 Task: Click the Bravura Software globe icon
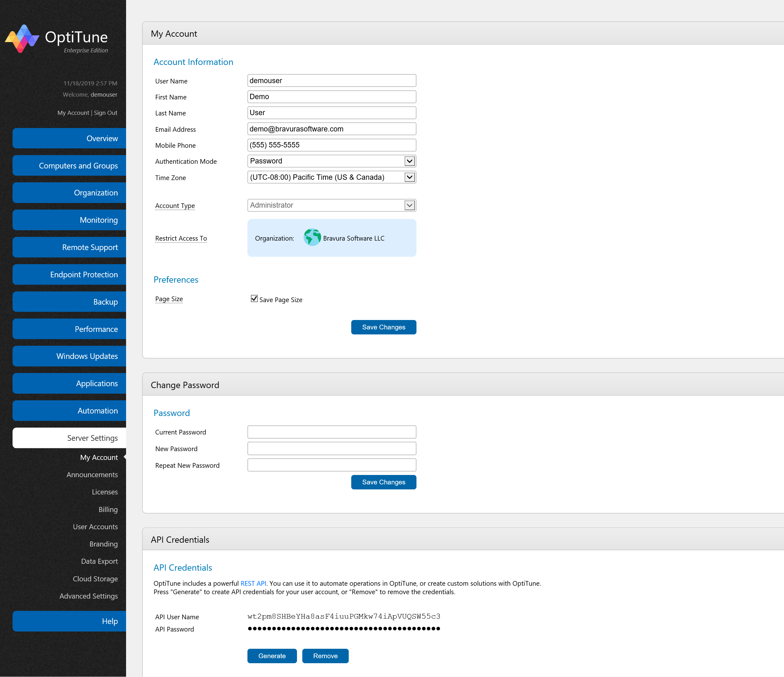(x=312, y=238)
